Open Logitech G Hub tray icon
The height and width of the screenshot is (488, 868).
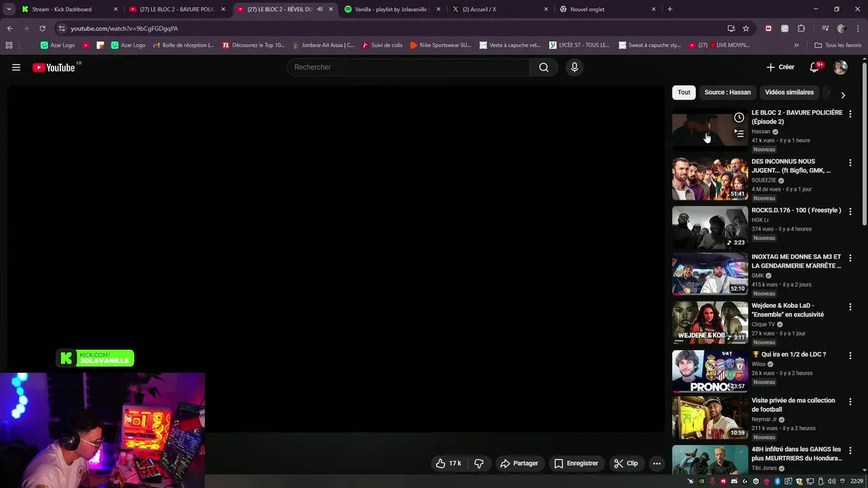pos(745,481)
